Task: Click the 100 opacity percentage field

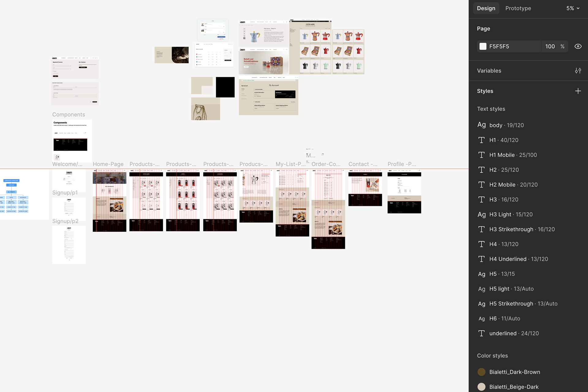Action: [x=550, y=47]
